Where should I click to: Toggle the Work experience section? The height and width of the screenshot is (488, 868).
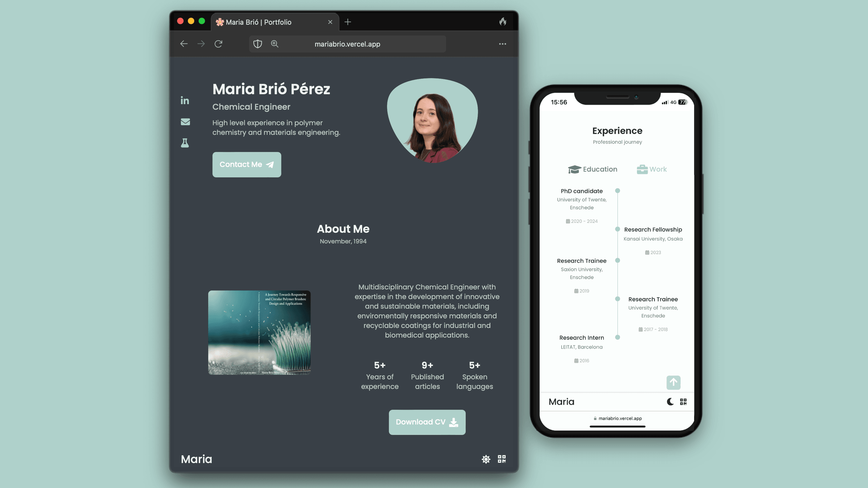tap(652, 168)
